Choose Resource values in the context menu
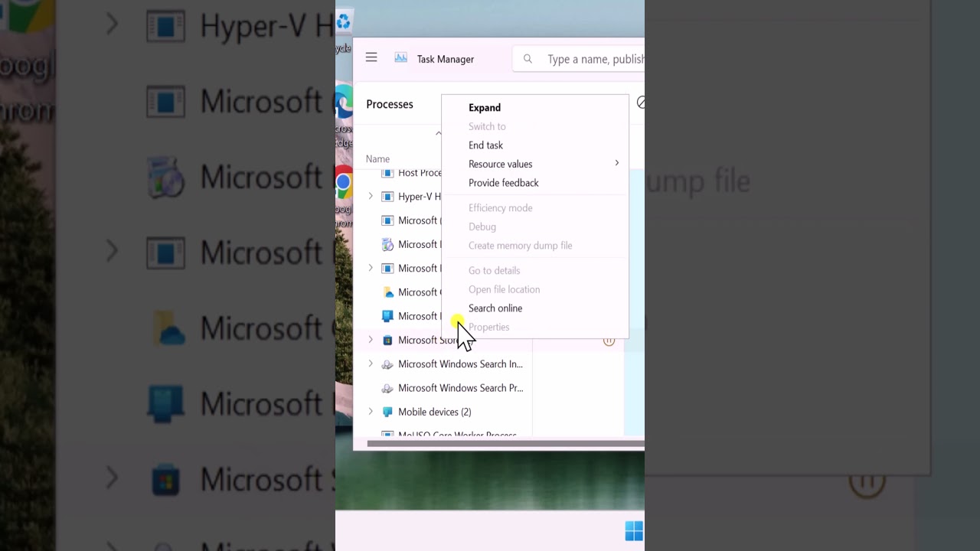The height and width of the screenshot is (551, 980). 500,164
